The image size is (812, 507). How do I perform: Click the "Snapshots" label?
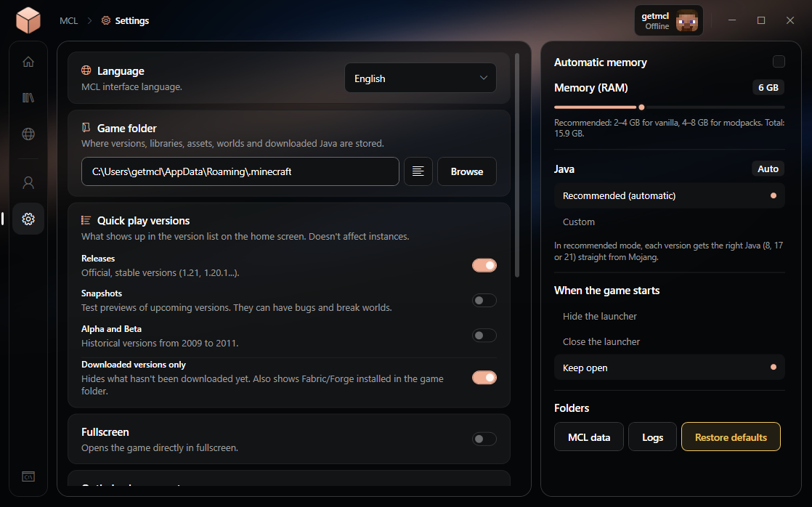(102, 293)
